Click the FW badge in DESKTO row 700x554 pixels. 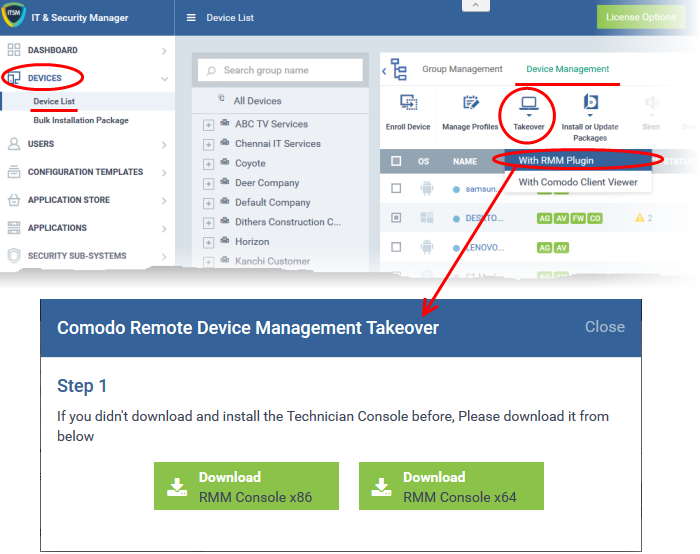click(x=578, y=218)
